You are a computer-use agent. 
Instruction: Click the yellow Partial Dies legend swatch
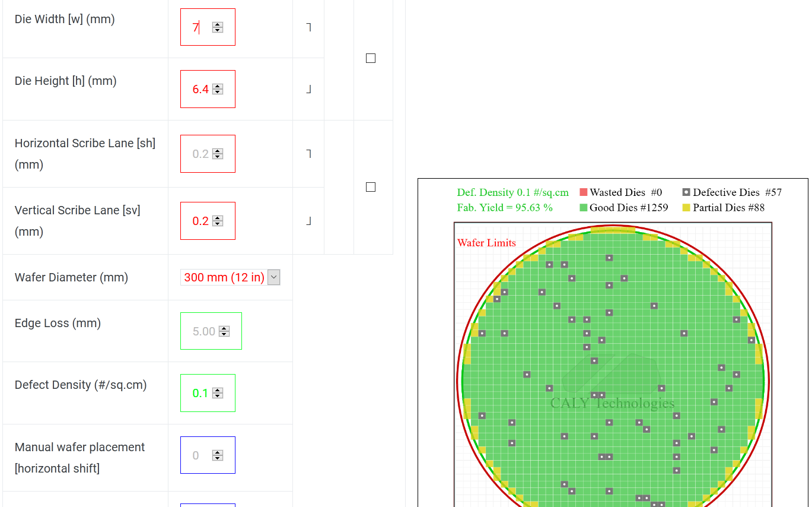click(x=686, y=208)
